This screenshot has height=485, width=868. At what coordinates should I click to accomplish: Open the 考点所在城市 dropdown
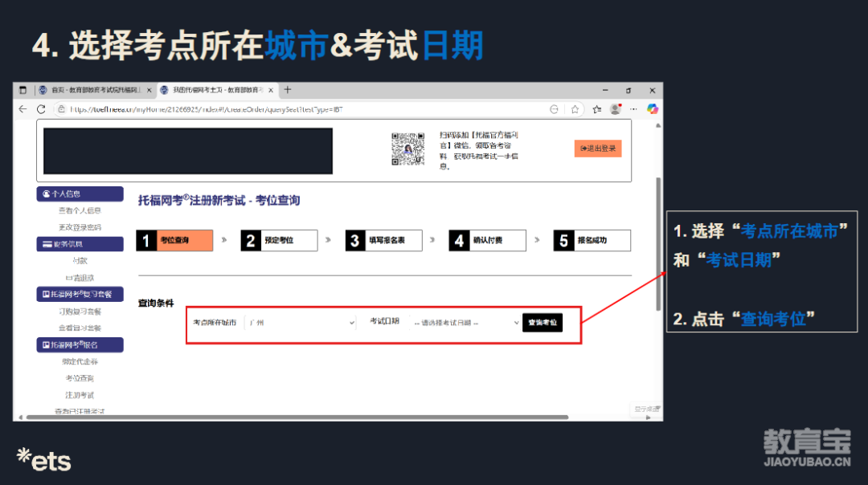tap(301, 323)
